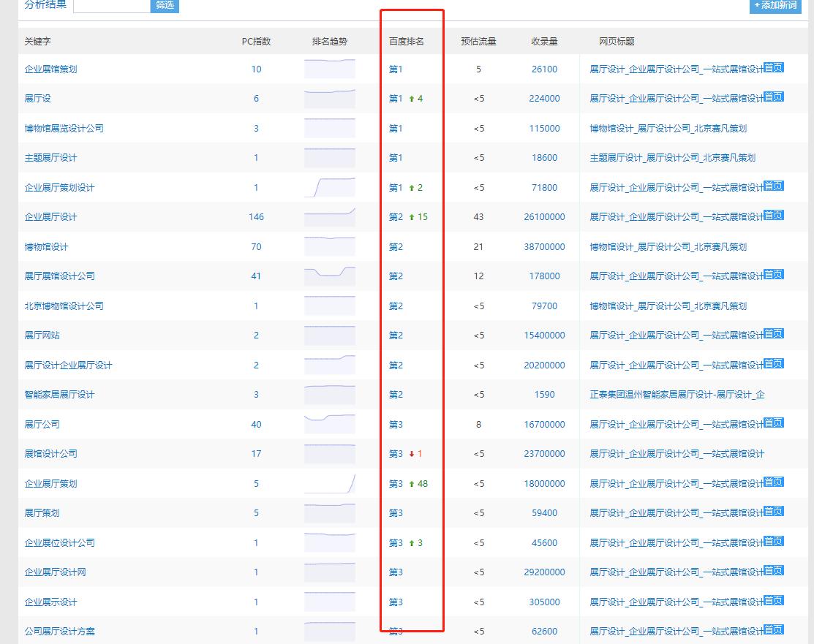Open the keyword link 企业展馆策划
Viewport: 814px width, 644px height.
[51, 69]
